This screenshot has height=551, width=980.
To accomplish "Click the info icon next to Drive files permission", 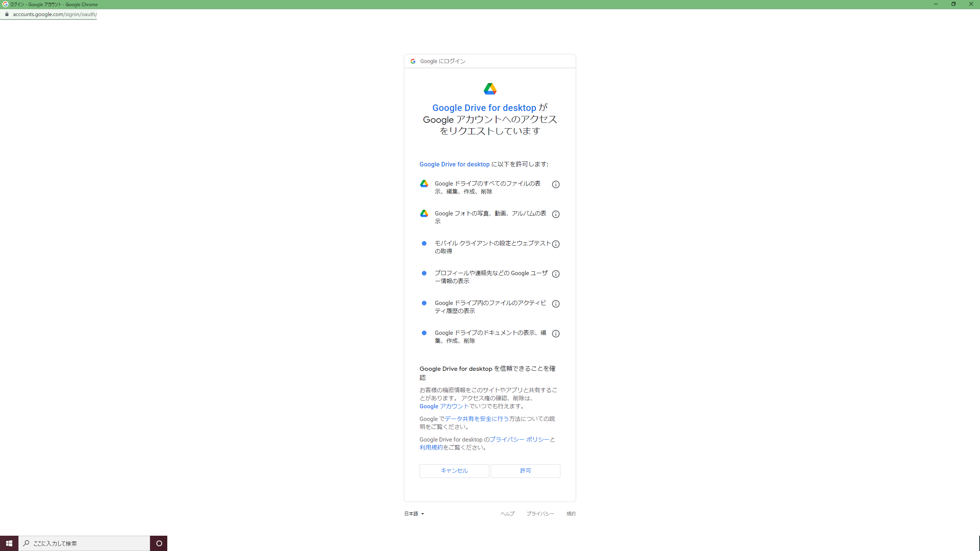I will click(556, 184).
